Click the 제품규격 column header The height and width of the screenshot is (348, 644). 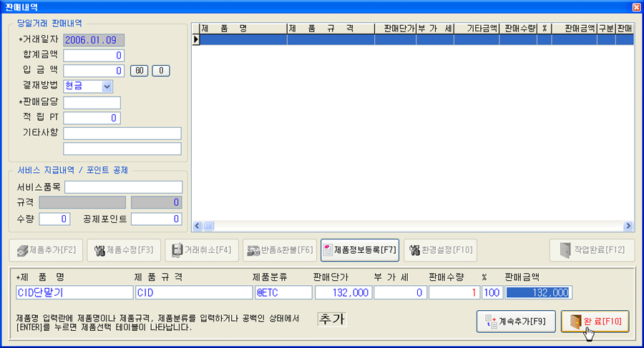331,29
